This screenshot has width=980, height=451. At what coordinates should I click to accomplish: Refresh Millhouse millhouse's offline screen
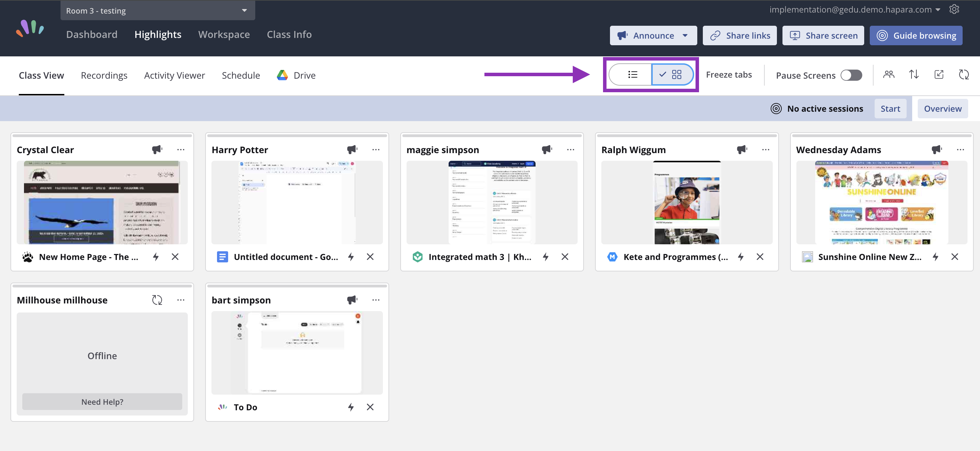(x=157, y=300)
